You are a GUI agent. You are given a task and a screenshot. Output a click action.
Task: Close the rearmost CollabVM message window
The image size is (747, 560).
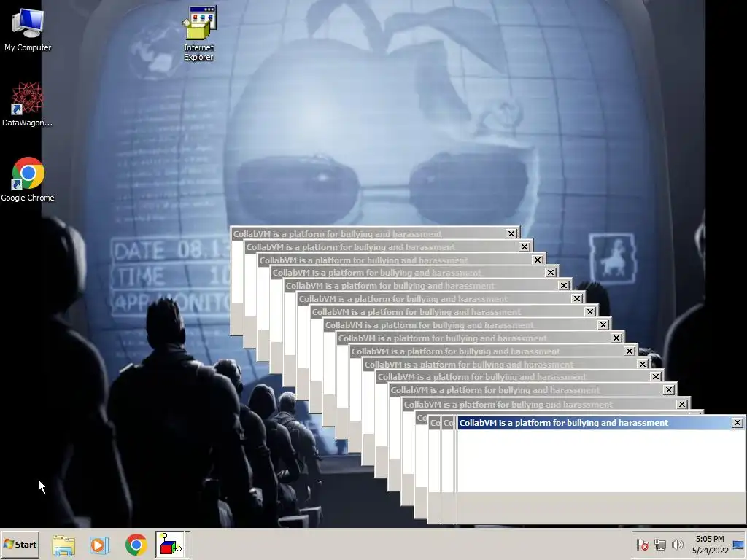click(x=511, y=234)
